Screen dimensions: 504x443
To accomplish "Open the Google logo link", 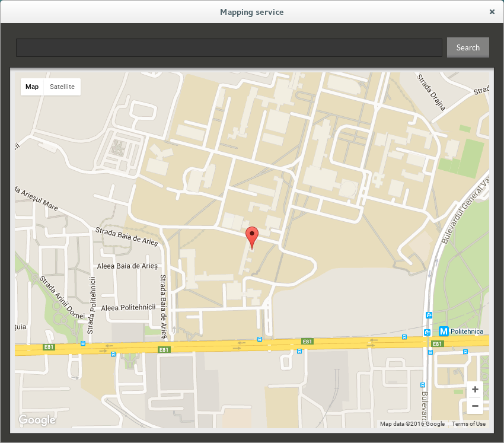I will pos(37,420).
